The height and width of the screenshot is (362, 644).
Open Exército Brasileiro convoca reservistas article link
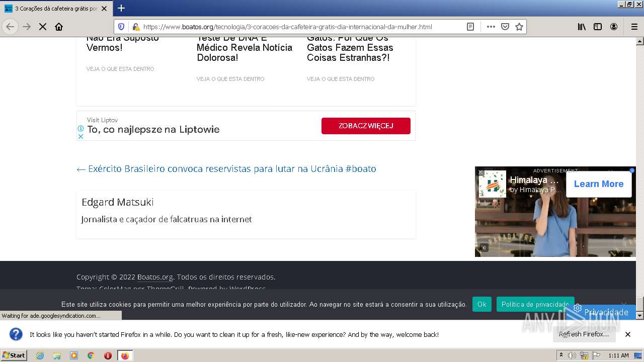[226, 169]
